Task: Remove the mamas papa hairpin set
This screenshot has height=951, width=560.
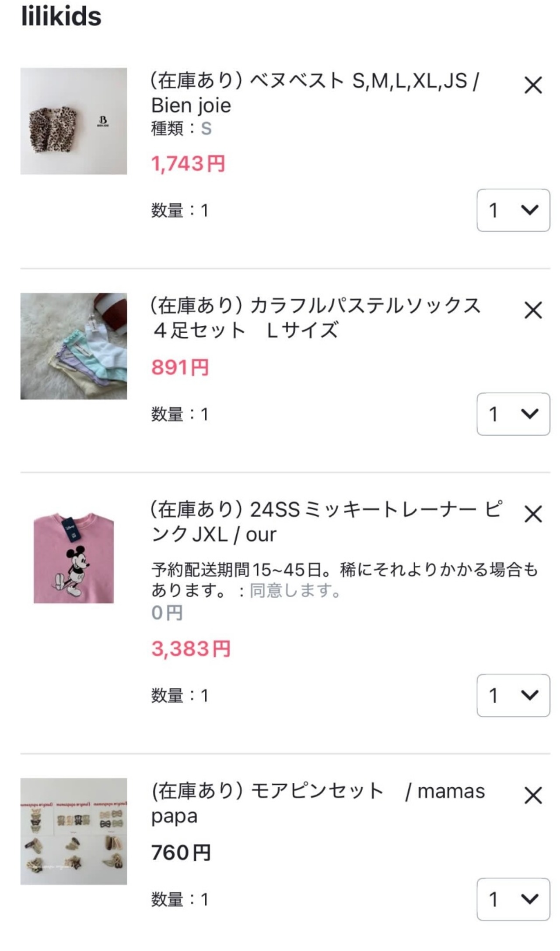Action: (533, 796)
